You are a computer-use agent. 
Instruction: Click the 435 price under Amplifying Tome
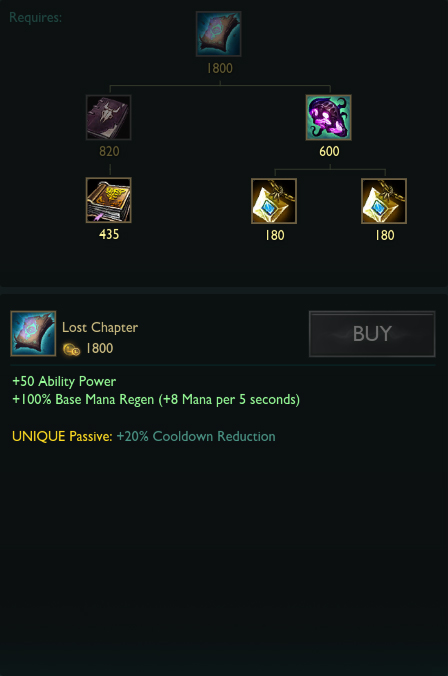[109, 234]
